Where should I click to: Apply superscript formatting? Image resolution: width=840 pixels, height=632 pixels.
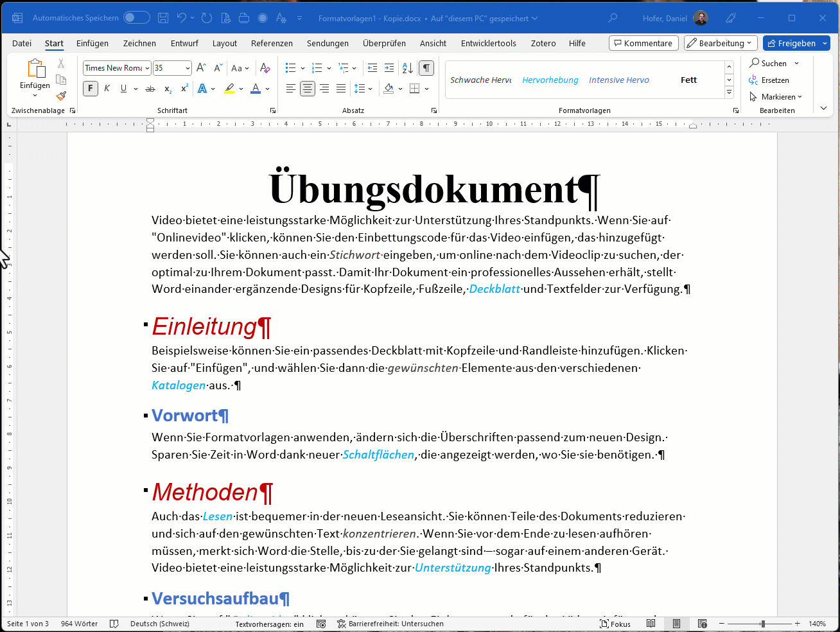[185, 89]
